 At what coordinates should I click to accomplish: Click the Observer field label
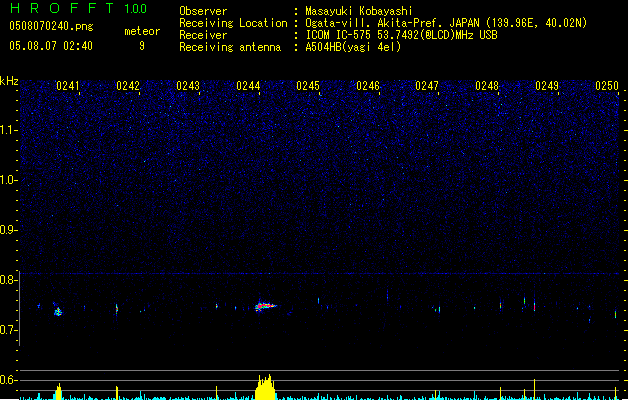[203, 11]
